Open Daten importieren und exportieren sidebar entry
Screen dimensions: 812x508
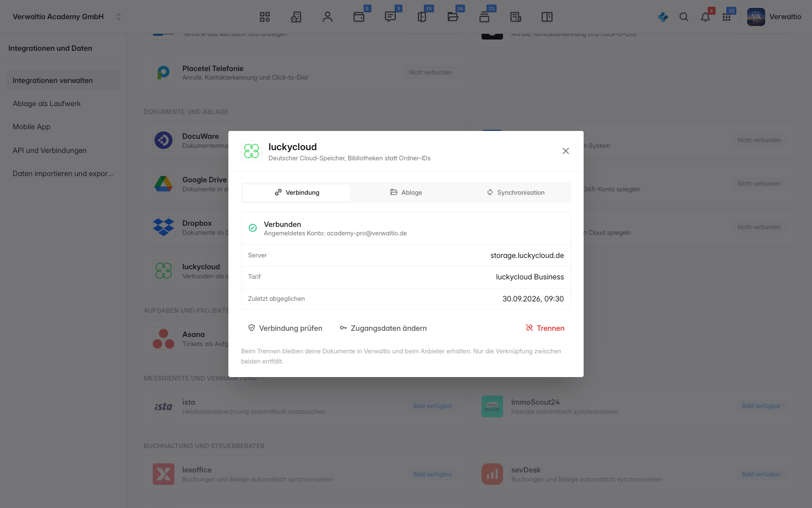point(63,174)
